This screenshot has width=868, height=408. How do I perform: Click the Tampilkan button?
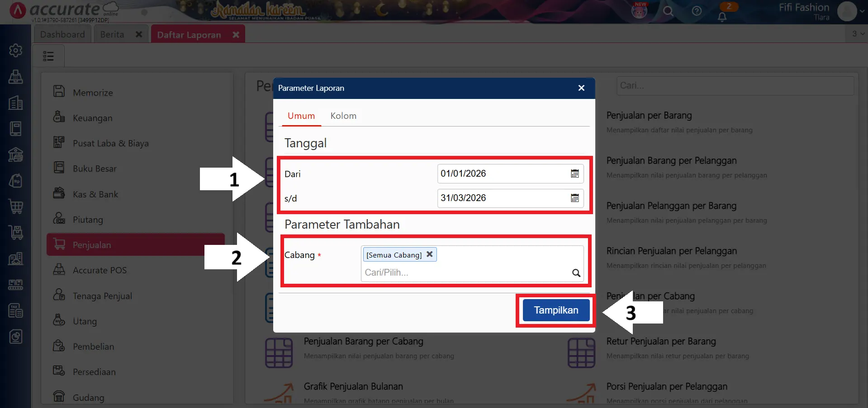coord(555,310)
